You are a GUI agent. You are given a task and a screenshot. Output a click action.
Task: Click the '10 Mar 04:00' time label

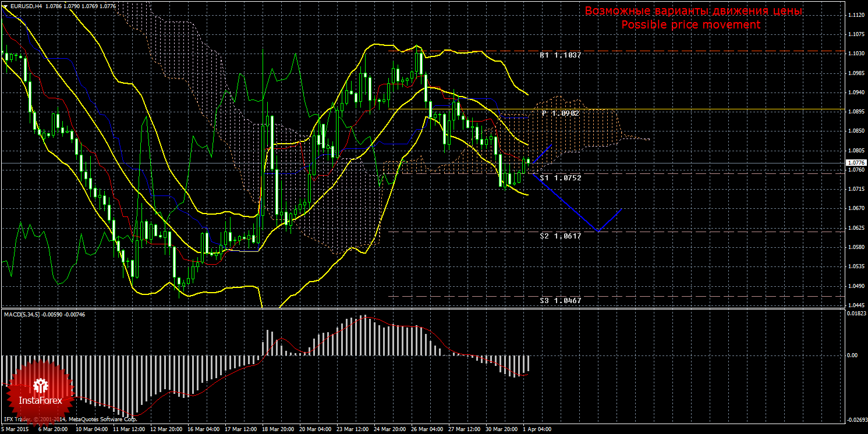[x=92, y=429]
